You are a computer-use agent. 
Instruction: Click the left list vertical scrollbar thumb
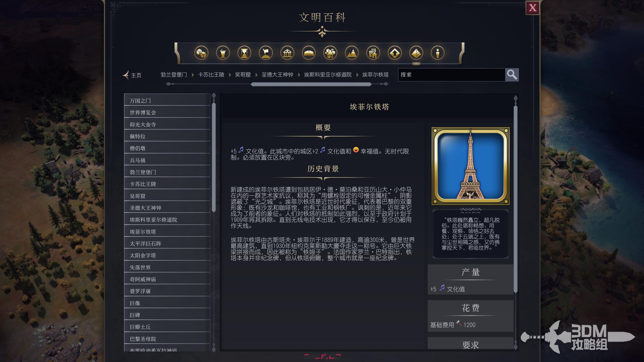click(214, 157)
